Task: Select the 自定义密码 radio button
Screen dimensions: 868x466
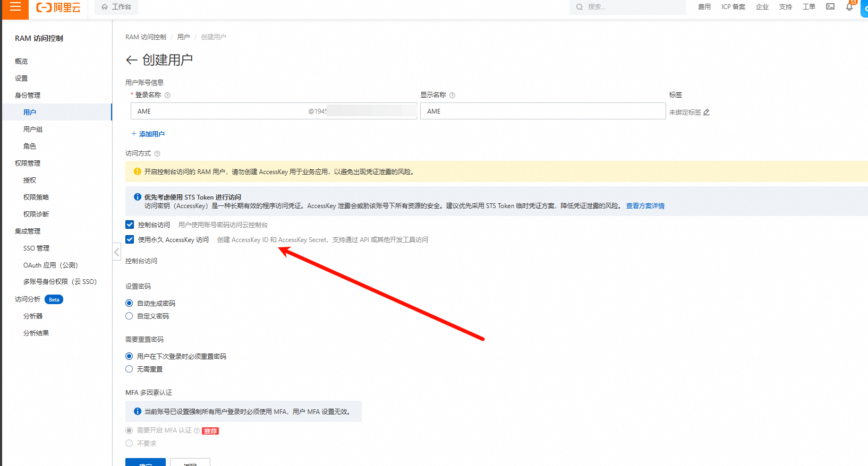Action: (129, 316)
